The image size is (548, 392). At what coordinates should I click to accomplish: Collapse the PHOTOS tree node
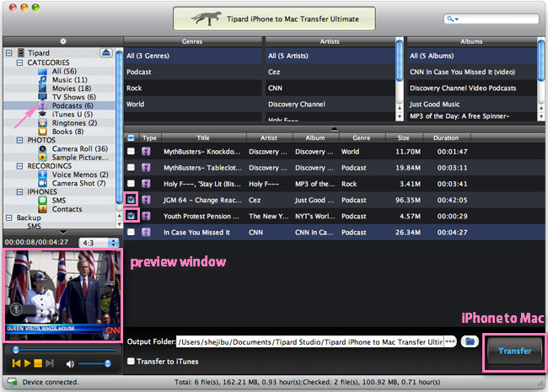tap(20, 140)
